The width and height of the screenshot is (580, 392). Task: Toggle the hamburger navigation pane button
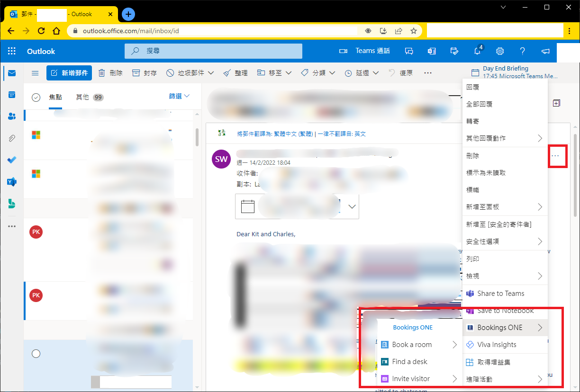click(35, 73)
